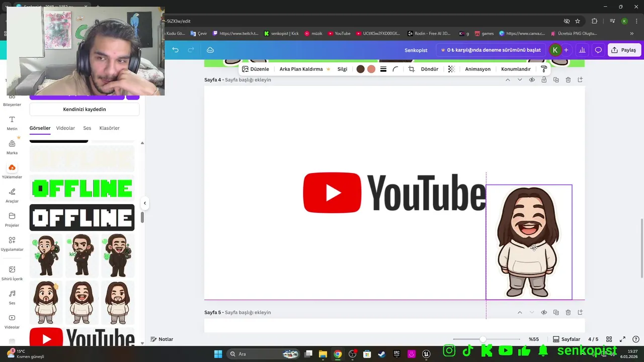Open the Yüklemeler uploads panel
644x362 pixels.
click(x=12, y=171)
